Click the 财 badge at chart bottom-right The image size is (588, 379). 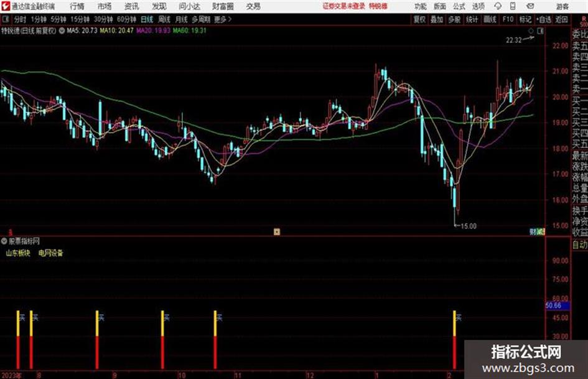point(533,232)
